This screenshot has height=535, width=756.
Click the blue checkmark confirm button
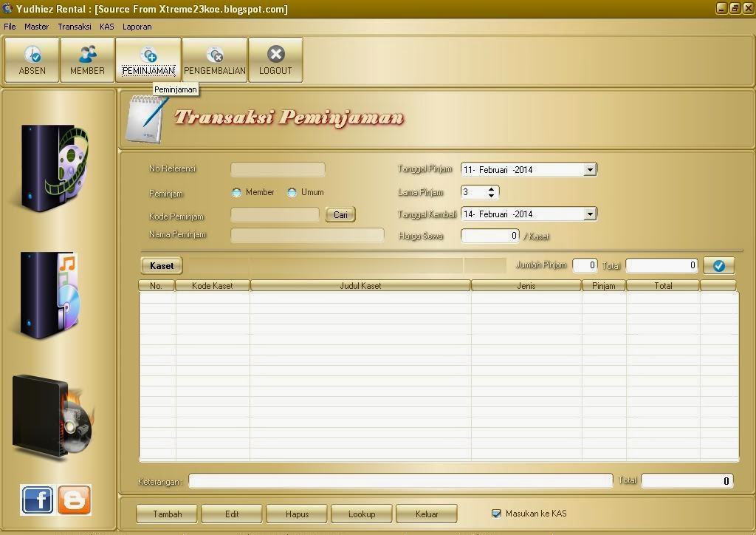point(718,265)
